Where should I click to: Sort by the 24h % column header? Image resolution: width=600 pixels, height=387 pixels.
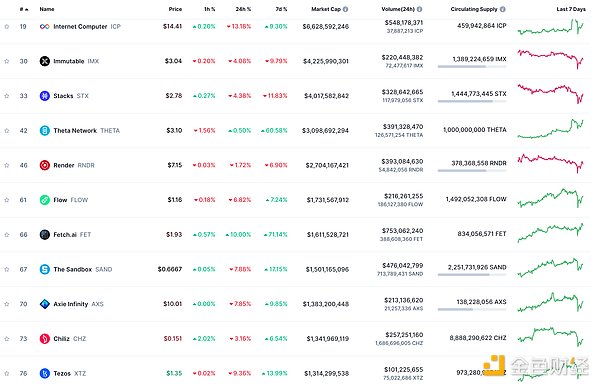point(243,9)
